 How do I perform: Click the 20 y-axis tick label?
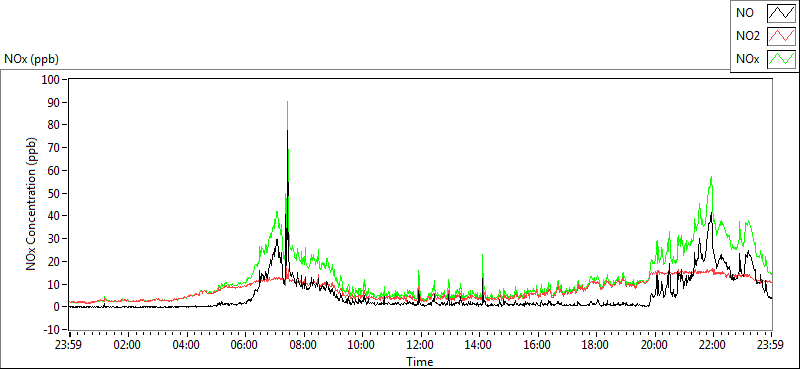(x=55, y=261)
